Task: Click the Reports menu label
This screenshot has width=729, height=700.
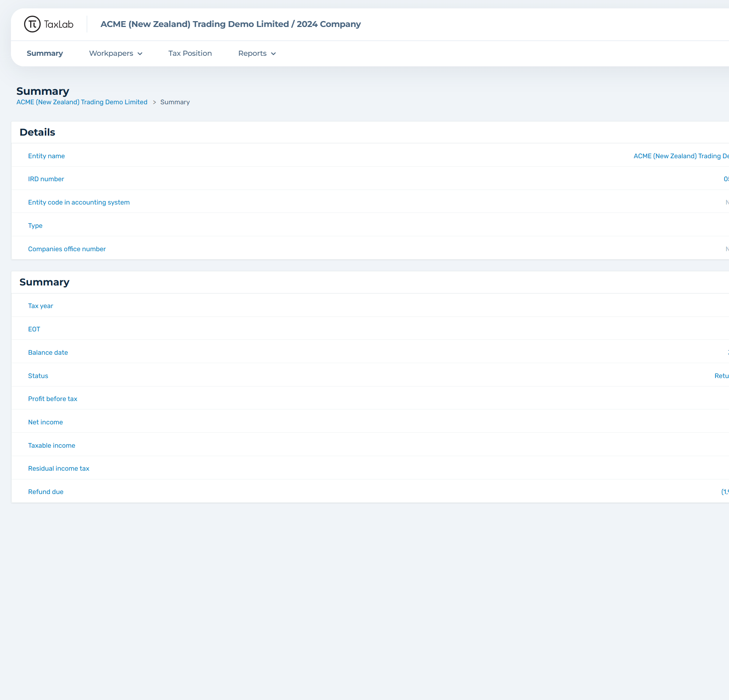Action: coord(252,53)
